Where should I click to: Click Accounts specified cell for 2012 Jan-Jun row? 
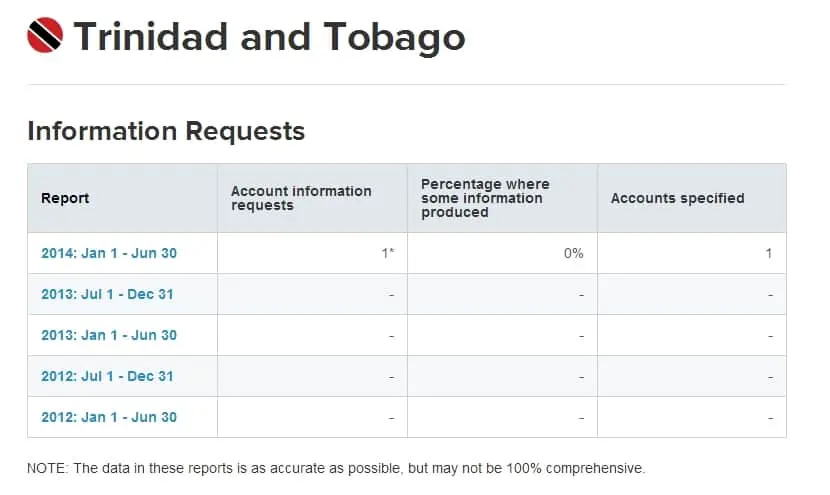(770, 417)
